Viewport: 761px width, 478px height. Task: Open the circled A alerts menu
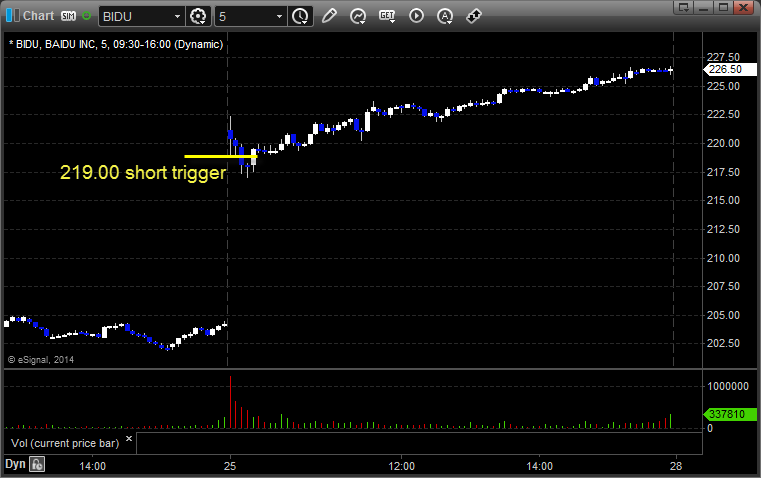[x=445, y=16]
